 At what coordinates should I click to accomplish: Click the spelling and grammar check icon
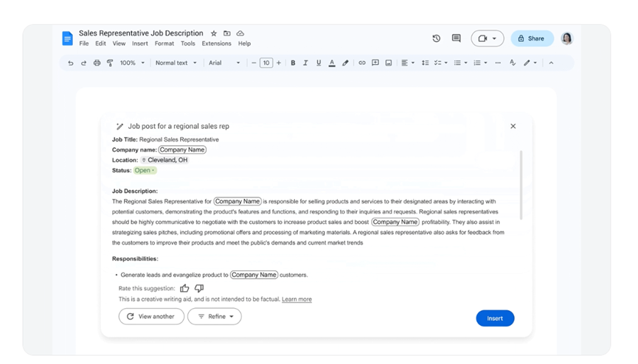click(x=513, y=63)
